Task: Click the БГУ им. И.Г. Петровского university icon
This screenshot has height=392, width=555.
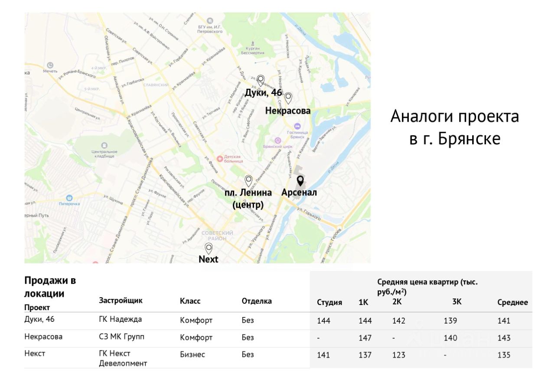Action: pos(209,21)
